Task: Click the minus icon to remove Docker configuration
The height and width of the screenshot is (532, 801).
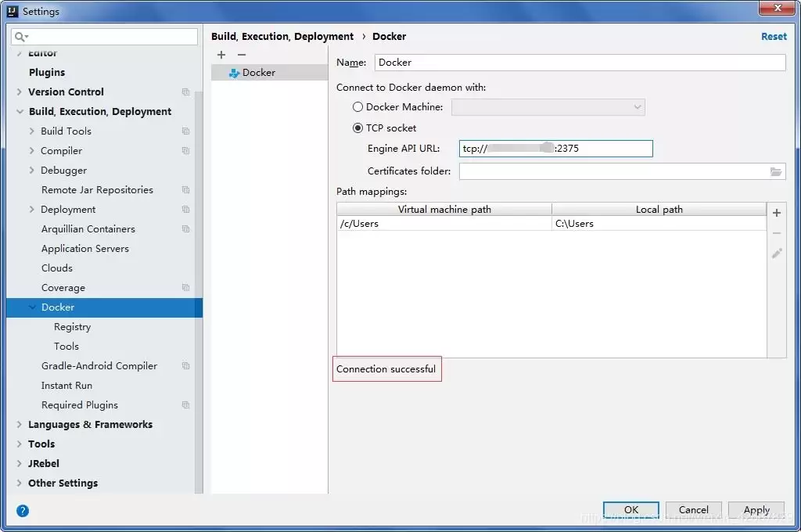Action: tap(242, 55)
